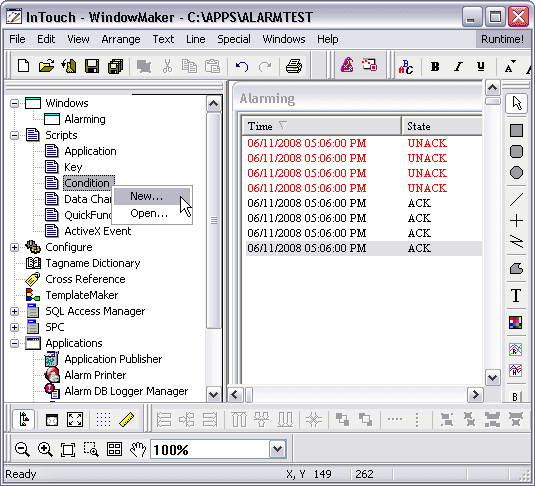Click the New Window toolbar icon
The height and width of the screenshot is (486, 535).
pyautogui.click(x=23, y=66)
